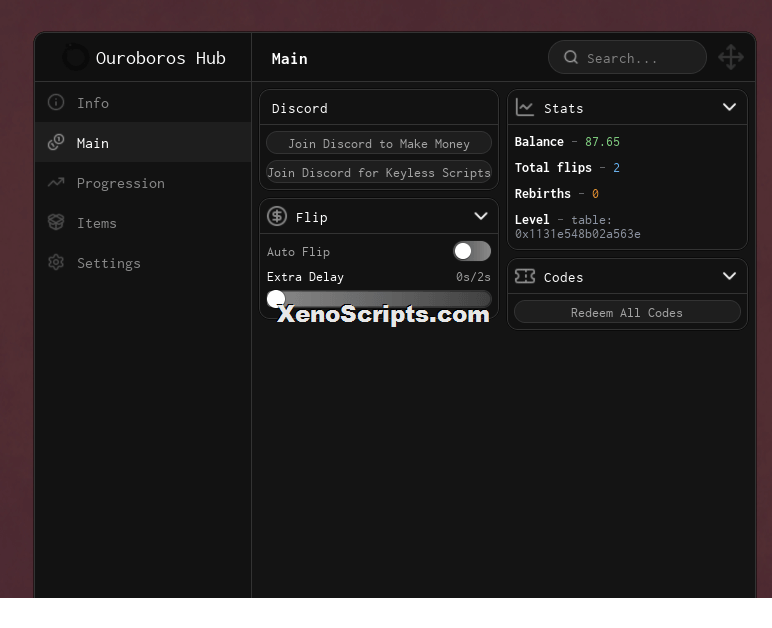The width and height of the screenshot is (772, 628).
Task: Click the Redeem All Codes button
Action: pos(627,312)
